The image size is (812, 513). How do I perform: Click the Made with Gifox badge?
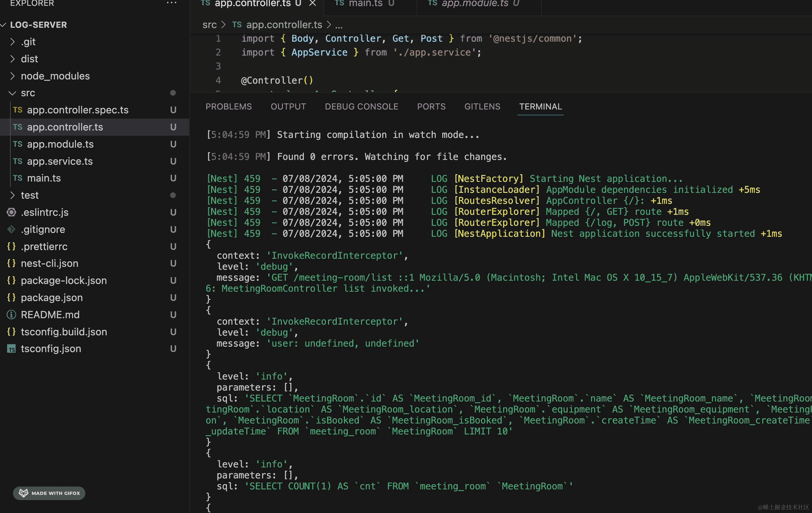[x=49, y=493]
